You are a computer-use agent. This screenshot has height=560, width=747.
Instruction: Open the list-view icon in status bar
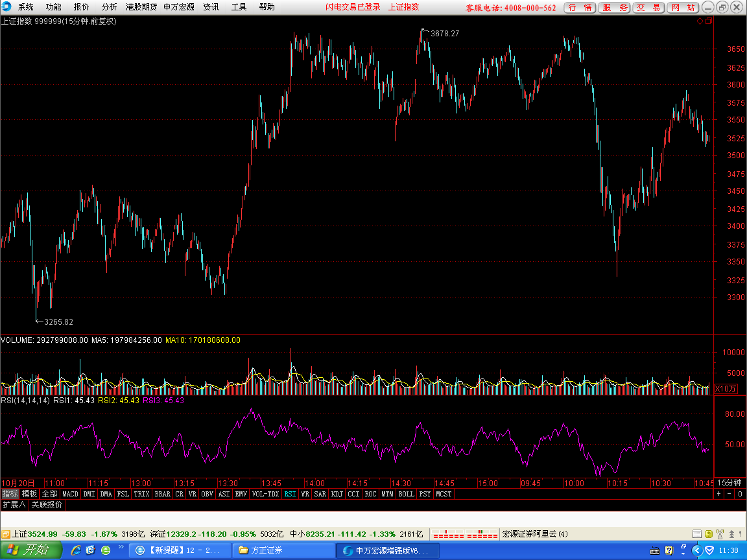(696, 534)
